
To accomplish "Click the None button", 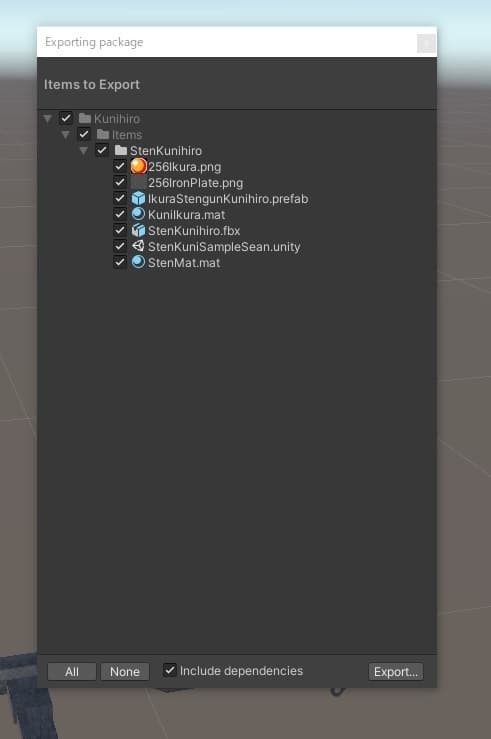I will [x=125, y=671].
